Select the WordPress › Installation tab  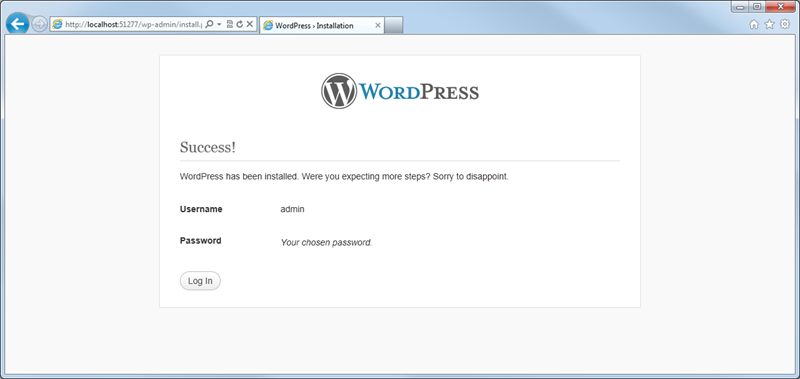[321, 26]
